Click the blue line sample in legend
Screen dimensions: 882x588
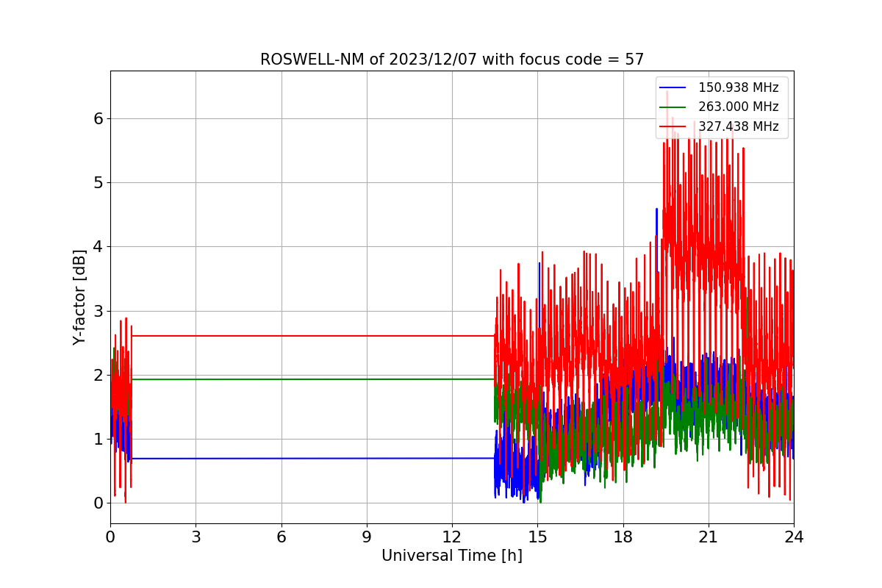coord(674,88)
